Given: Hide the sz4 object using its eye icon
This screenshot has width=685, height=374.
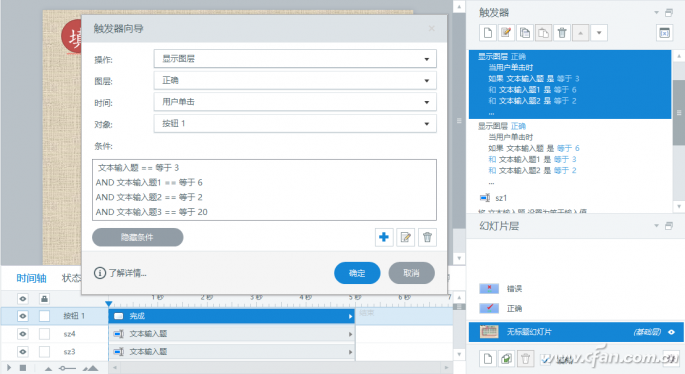Looking at the screenshot, I should (x=23, y=334).
